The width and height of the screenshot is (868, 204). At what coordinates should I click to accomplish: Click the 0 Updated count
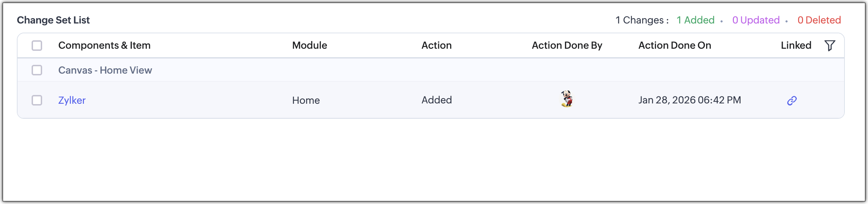click(756, 20)
